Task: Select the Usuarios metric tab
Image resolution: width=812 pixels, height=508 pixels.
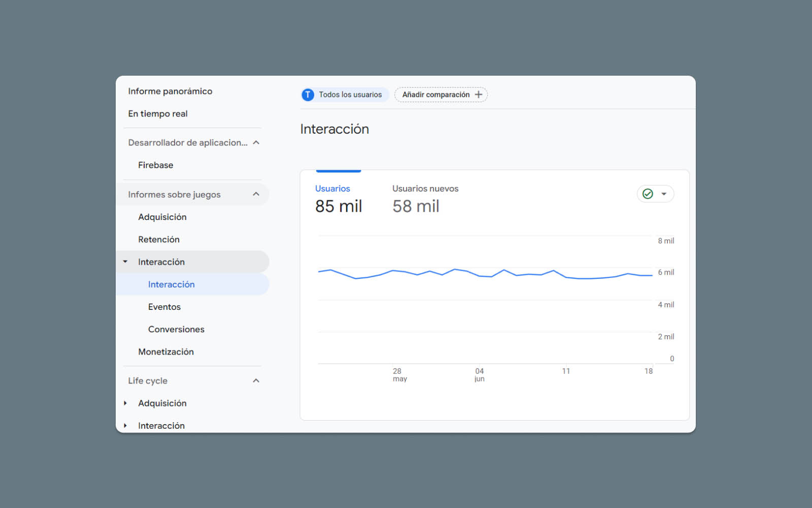Action: point(338,198)
